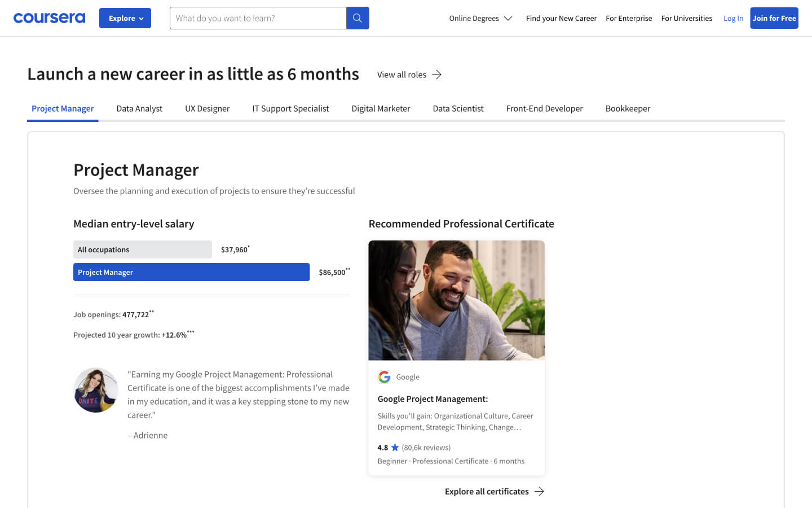Screen dimensions: 812x508
Task: Click the blue star next to the 4.8 rating
Action: [394, 447]
